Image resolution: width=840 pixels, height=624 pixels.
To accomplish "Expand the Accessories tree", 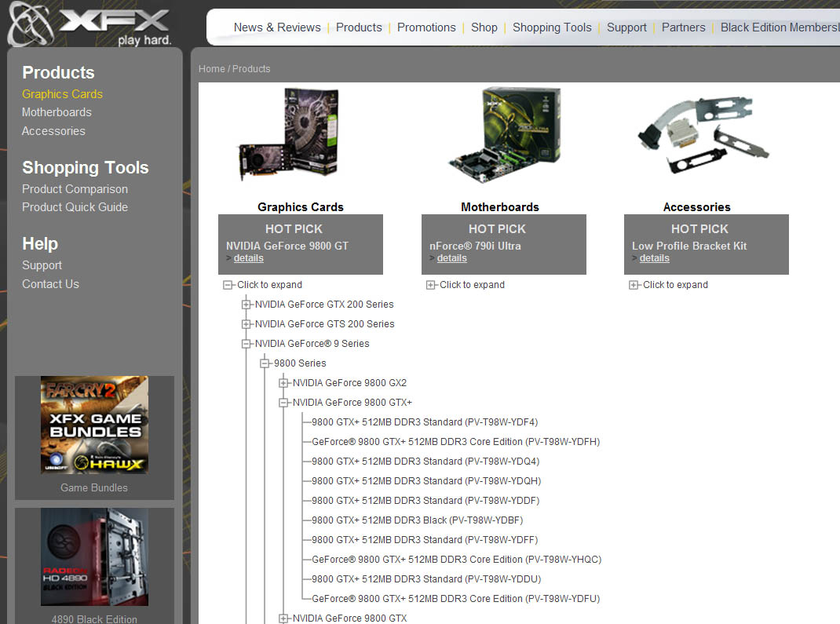I will (x=634, y=285).
